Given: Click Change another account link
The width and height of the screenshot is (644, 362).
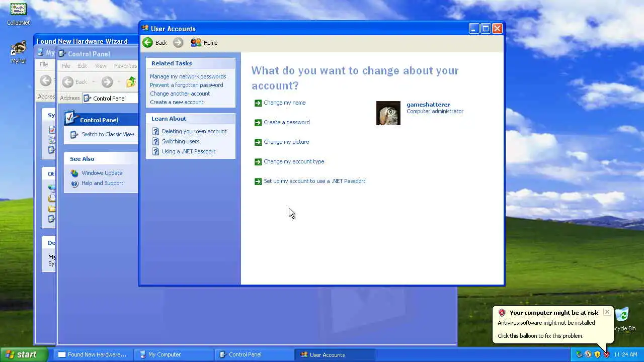Looking at the screenshot, I should click(x=180, y=94).
